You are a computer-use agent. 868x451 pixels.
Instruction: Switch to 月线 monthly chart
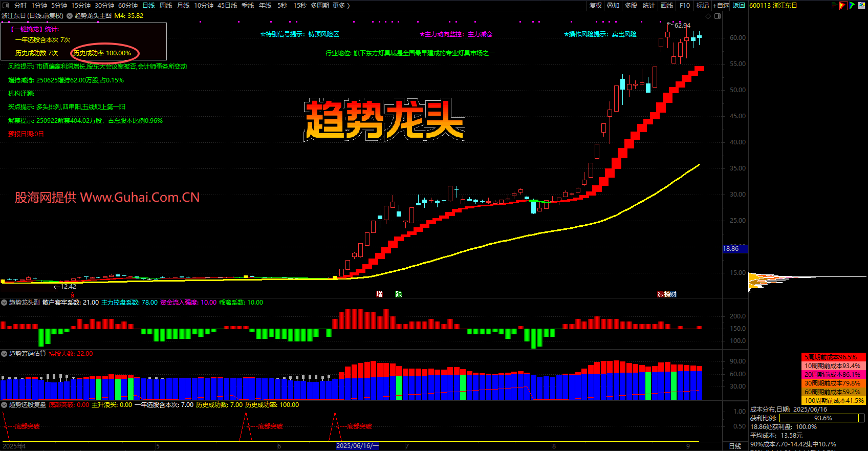[x=183, y=5]
